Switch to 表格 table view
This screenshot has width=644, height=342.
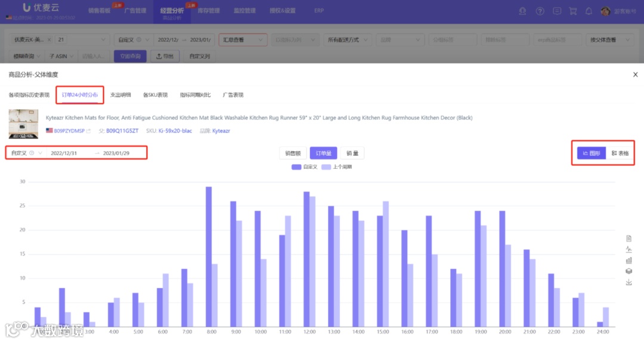coord(620,153)
